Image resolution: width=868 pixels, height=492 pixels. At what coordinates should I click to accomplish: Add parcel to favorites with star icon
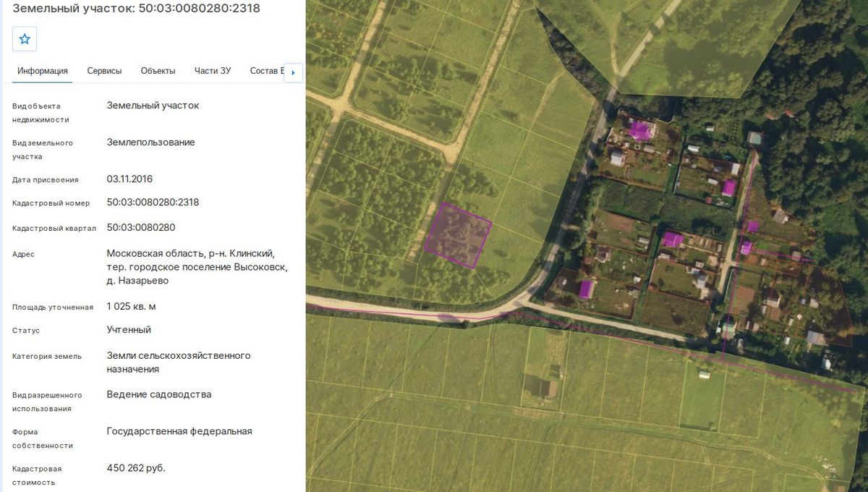tap(25, 39)
